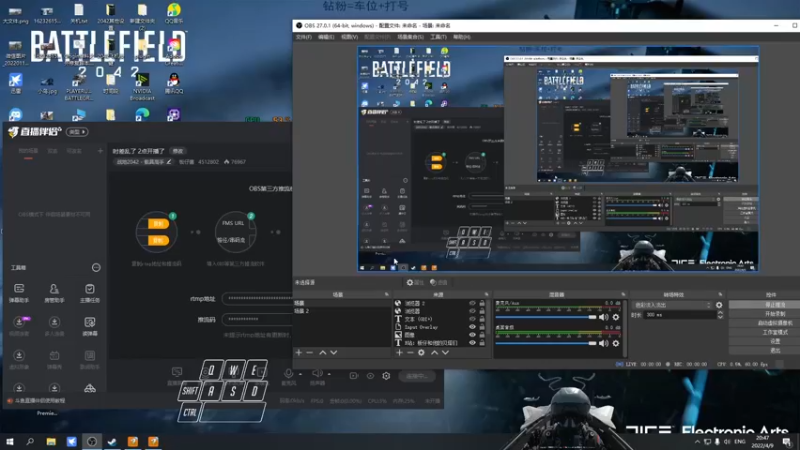Viewport: 800px width, 450px height.
Task: Remove the selected scene with the minus icon in the Scenes panel
Action: click(x=309, y=353)
